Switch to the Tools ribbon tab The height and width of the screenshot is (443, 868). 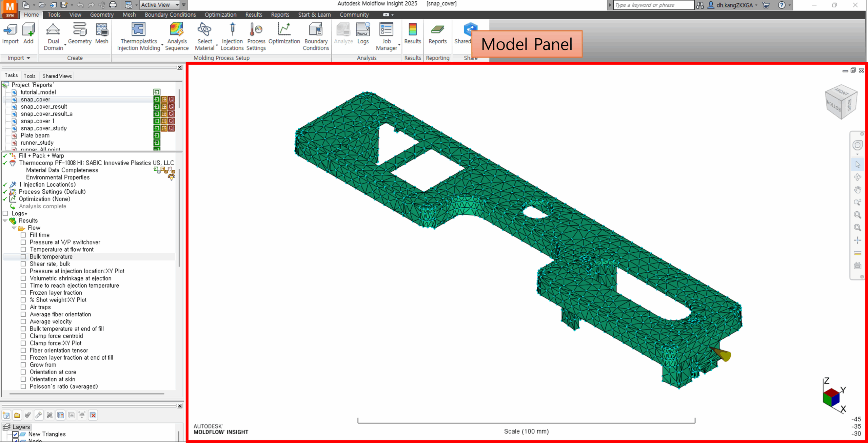pos(54,15)
